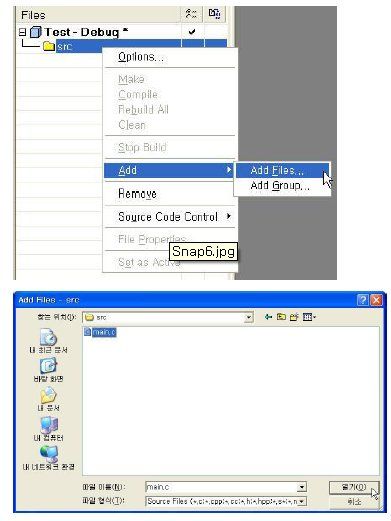Click the build status column header icon
This screenshot has width=391, height=521.
(x=214, y=14)
